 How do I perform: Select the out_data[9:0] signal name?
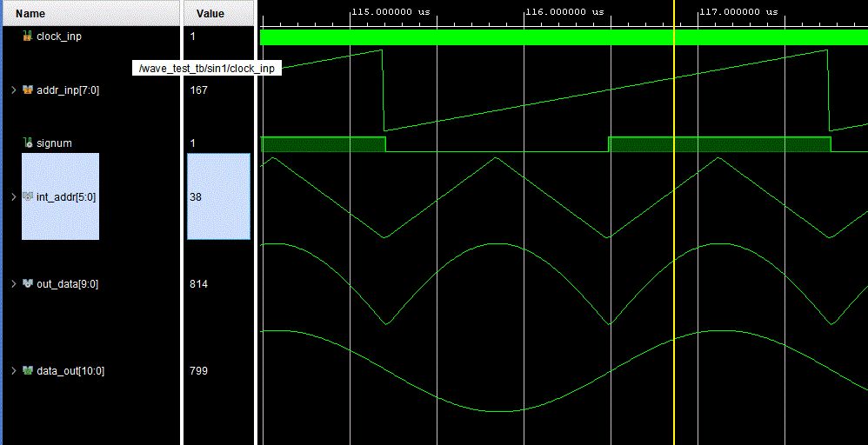(68, 284)
